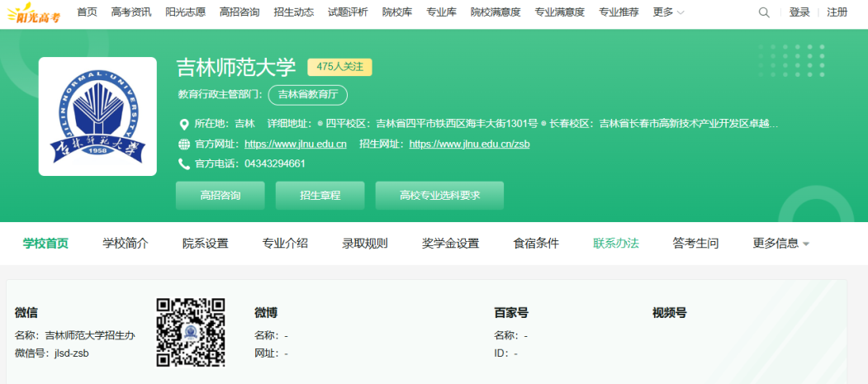This screenshot has height=384, width=868.
Task: Open 专业库 menu item
Action: 441,12
